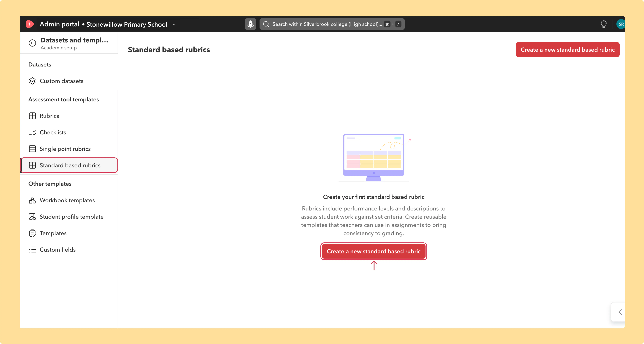The height and width of the screenshot is (344, 644).
Task: Click the "Other templates" section label
Action: click(x=50, y=184)
